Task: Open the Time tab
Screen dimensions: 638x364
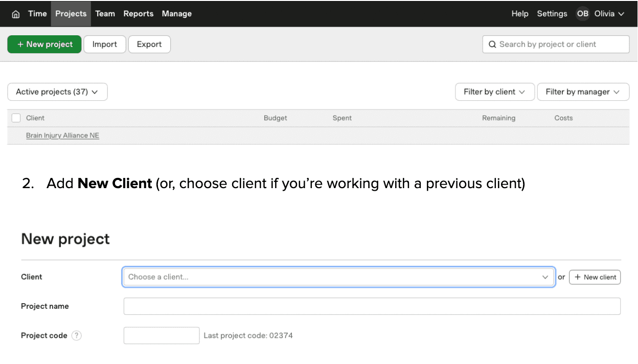Action: coord(37,14)
